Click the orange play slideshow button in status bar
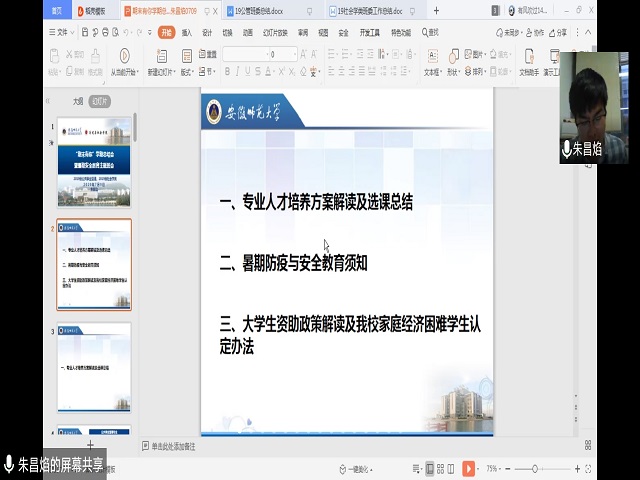Screen dimensions: 640x480 468,468
